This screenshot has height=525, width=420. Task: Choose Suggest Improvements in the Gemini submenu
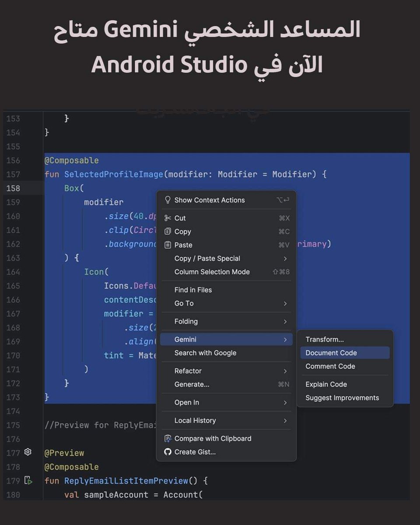pos(345,398)
